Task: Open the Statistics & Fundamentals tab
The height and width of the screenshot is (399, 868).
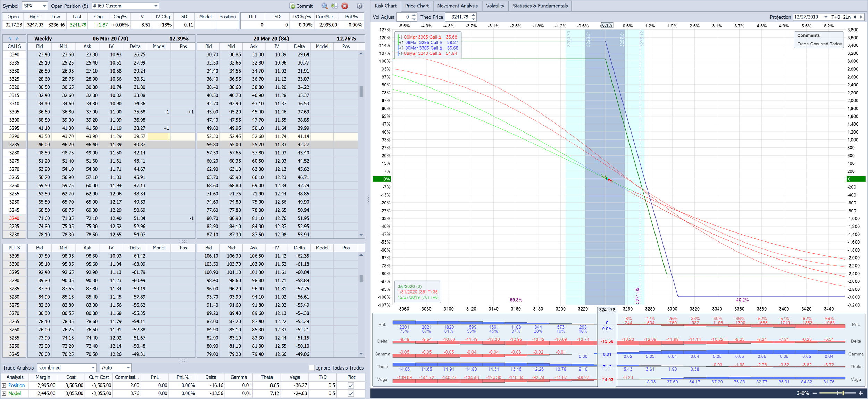Action: [540, 6]
